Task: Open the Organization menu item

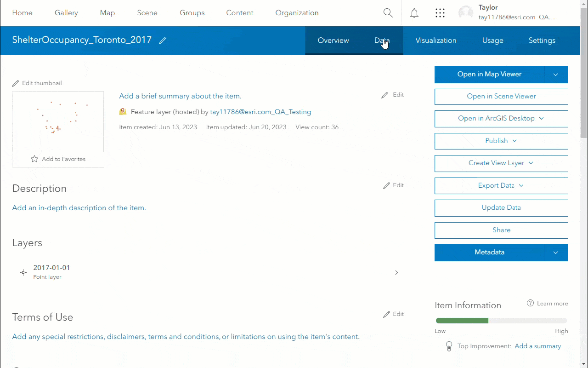Action: click(297, 13)
